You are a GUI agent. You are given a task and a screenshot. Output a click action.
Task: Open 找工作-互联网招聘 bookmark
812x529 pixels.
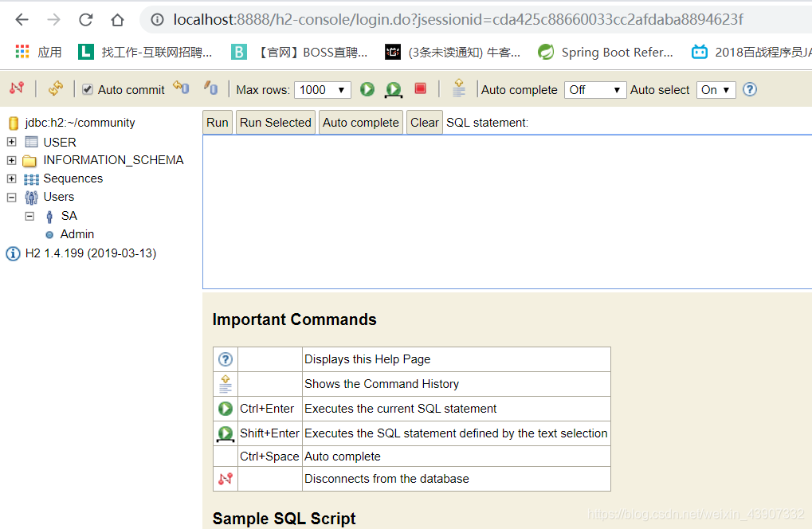coord(146,52)
